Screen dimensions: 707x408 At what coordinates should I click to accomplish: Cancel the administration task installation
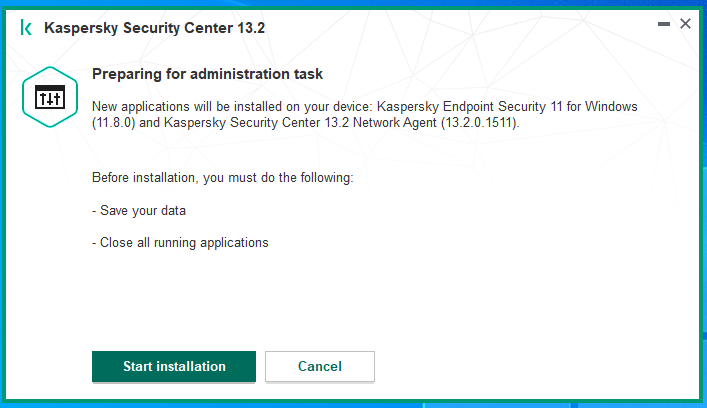320,367
